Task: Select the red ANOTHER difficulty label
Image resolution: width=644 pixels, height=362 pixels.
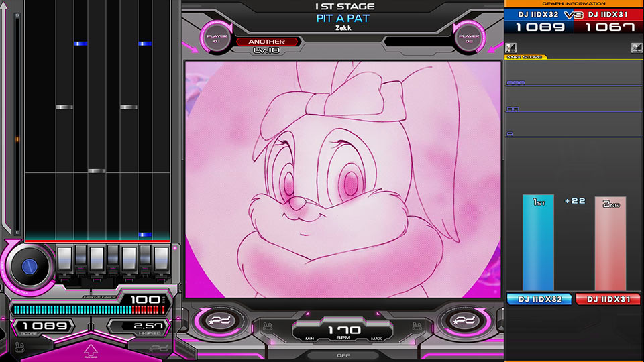Action: (x=266, y=42)
